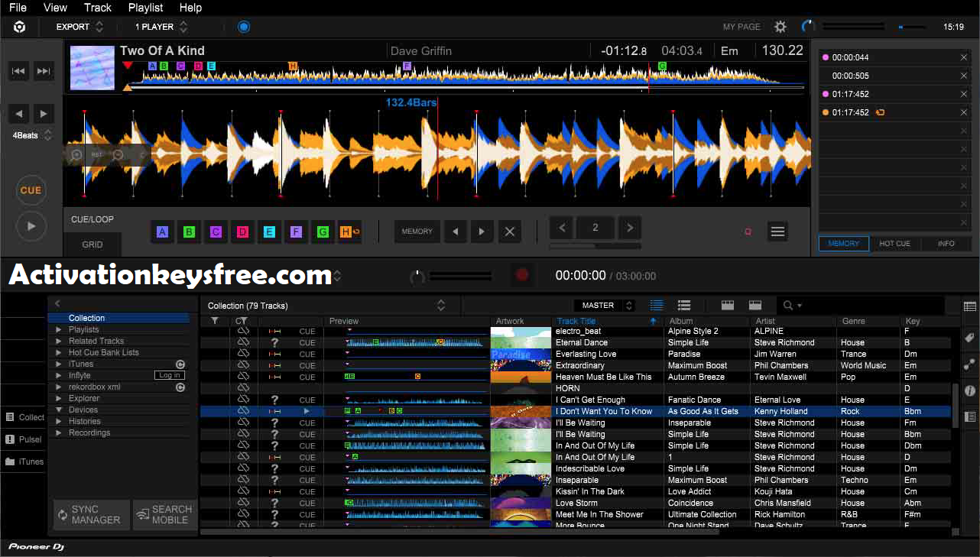
Task: Toggle the Q quantize button
Action: (748, 232)
